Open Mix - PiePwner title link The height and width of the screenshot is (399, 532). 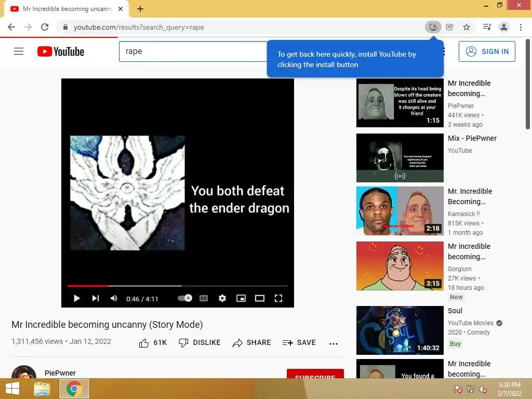click(472, 138)
